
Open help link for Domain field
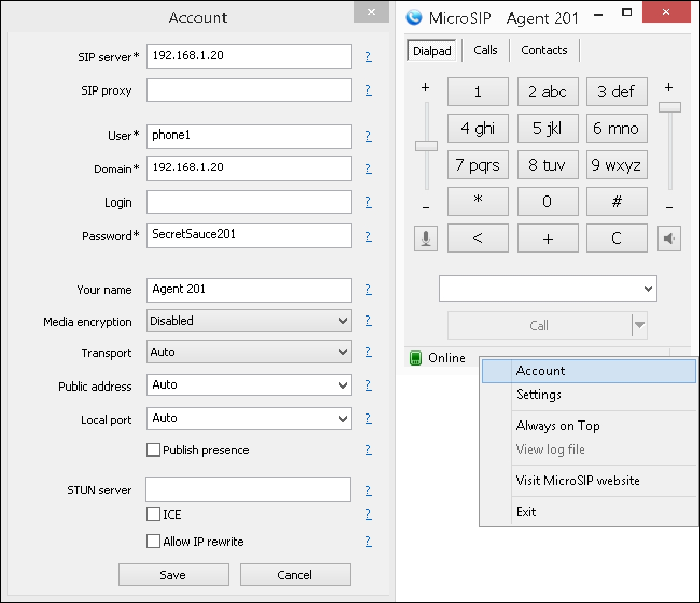[x=368, y=169]
